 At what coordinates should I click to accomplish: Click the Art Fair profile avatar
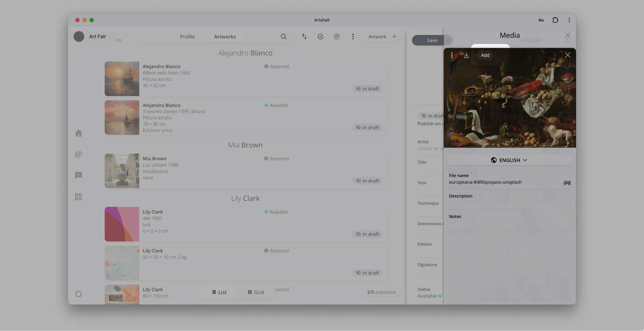click(79, 36)
